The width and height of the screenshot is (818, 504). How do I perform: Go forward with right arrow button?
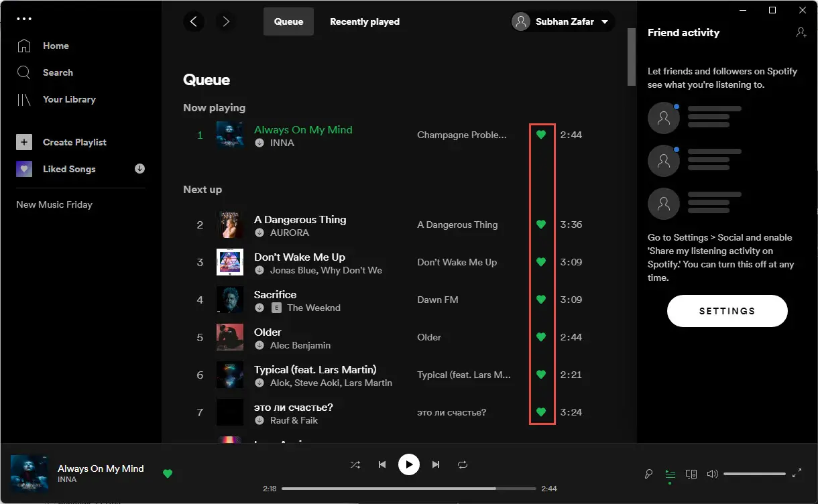226,21
